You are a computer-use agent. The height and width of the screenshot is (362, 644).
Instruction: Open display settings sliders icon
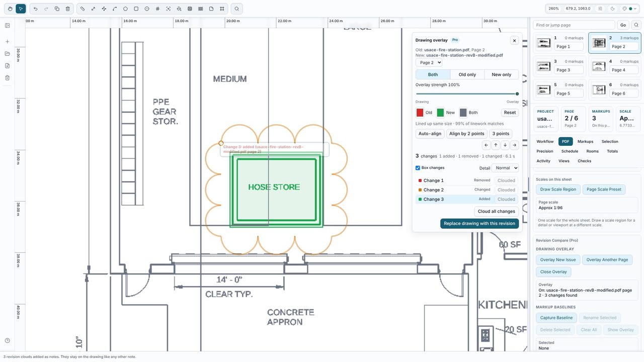pyautogui.click(x=600, y=9)
